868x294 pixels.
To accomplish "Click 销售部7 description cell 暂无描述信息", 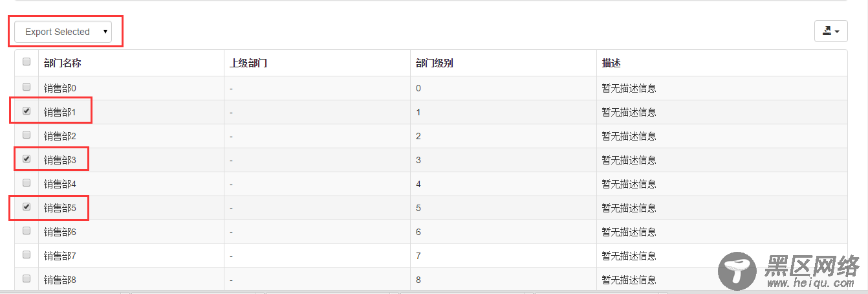I will point(629,256).
